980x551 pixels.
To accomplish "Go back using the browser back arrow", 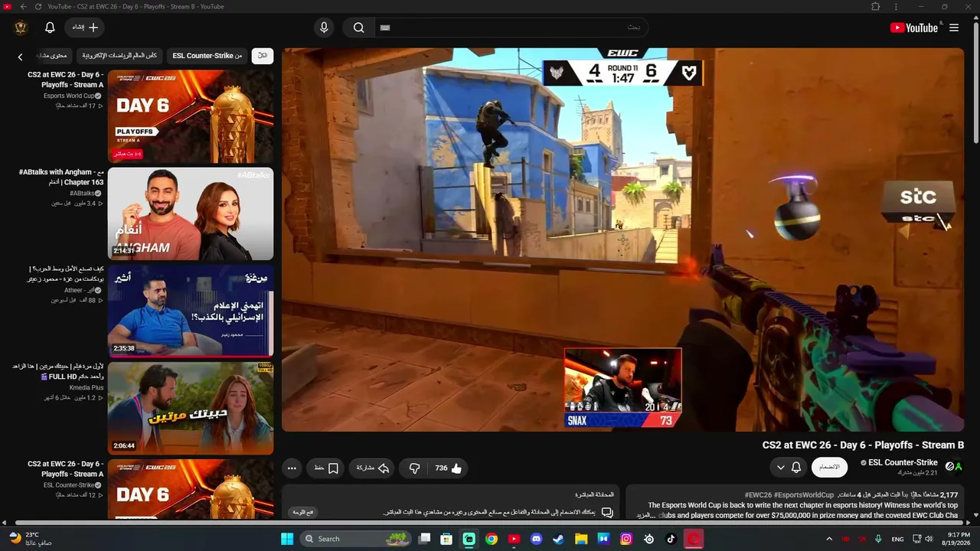I will (23, 7).
